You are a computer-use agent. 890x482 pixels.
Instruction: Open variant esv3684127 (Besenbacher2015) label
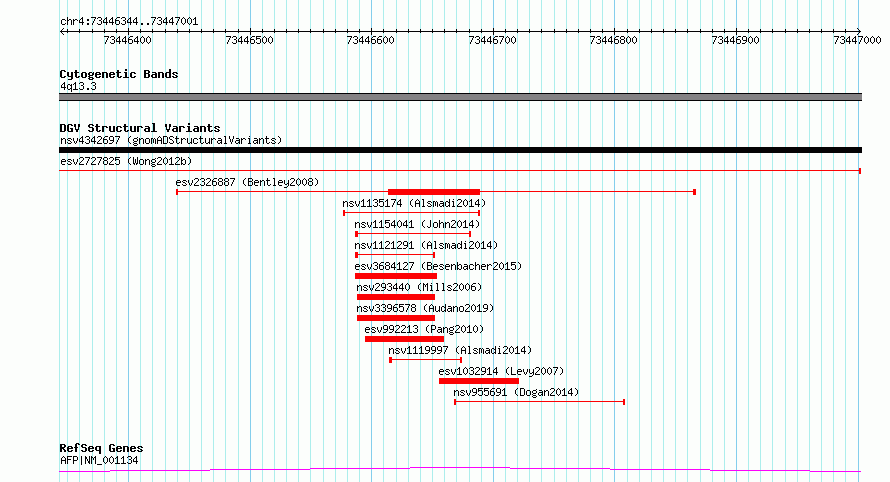438,266
